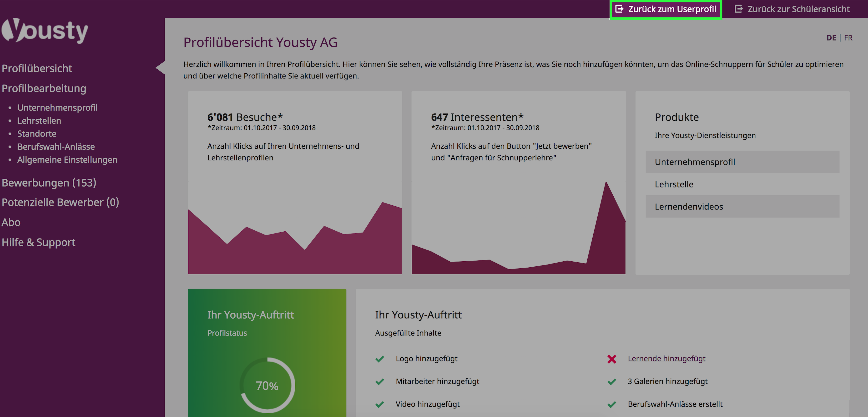The width and height of the screenshot is (868, 417).
Task: Click the Produkte card heading
Action: 677,117
